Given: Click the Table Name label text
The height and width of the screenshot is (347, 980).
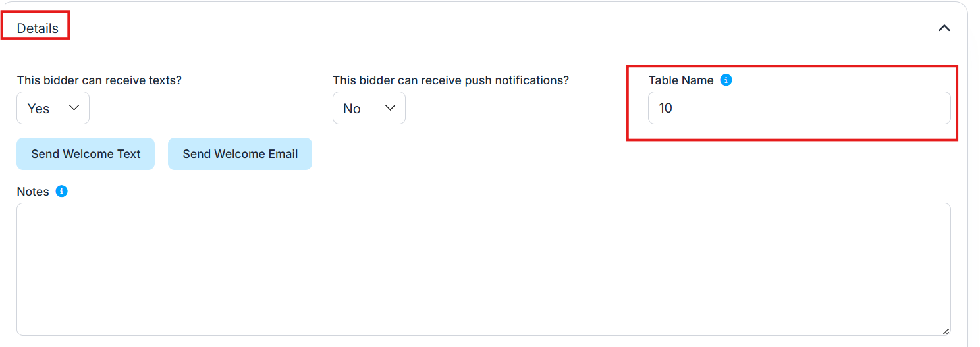Looking at the screenshot, I should [x=680, y=80].
